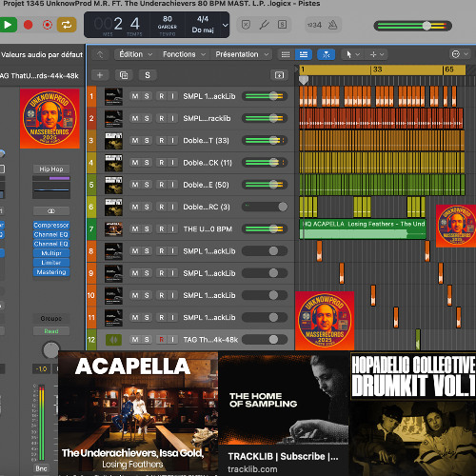
Task: Open the Mastering plug-in slot
Action: click(51, 272)
